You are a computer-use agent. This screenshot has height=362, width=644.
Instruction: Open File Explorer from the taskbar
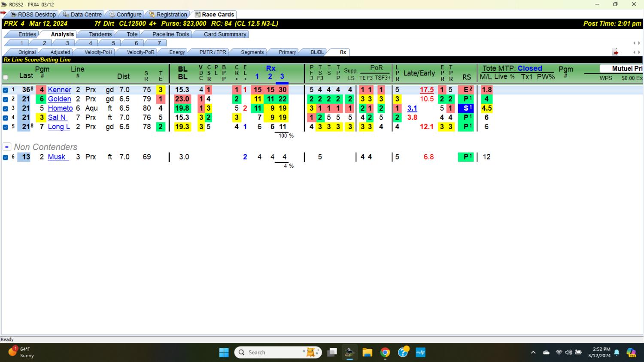pyautogui.click(x=367, y=353)
